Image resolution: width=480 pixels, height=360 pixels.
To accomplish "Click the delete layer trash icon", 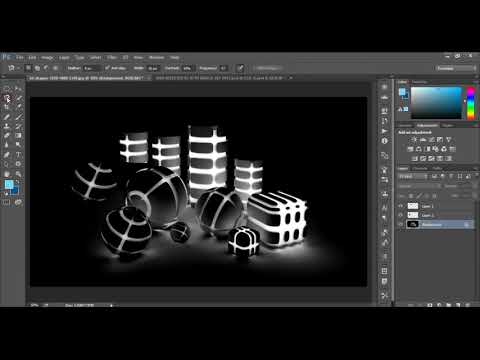I will 467,305.
